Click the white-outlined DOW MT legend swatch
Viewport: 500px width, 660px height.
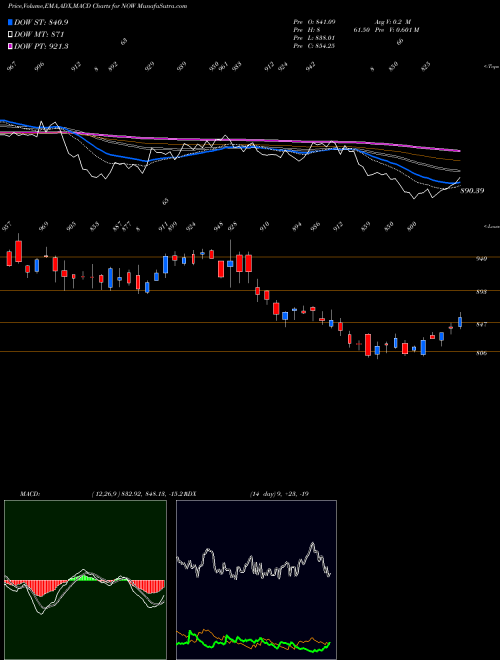click(x=10, y=34)
